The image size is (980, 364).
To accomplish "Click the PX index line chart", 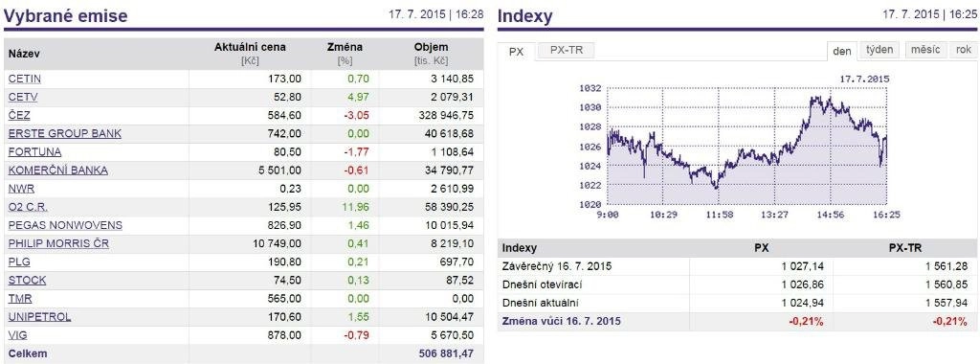I will pos(746,146).
